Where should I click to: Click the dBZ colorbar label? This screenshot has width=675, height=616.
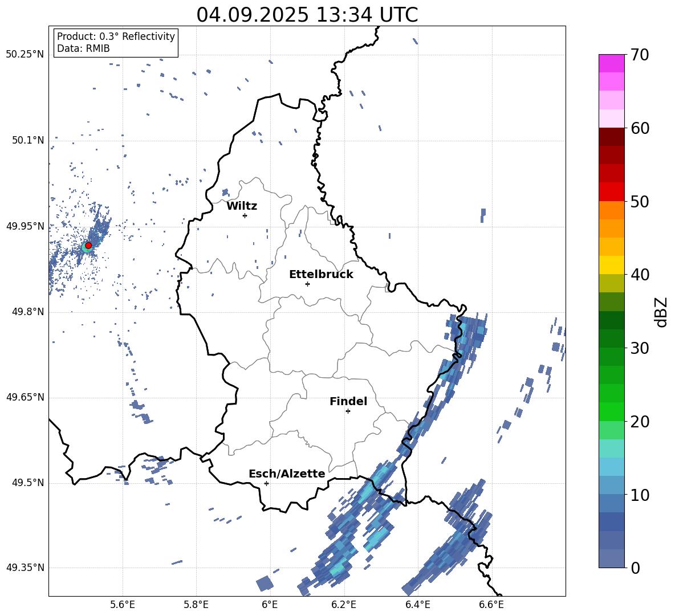point(661,312)
